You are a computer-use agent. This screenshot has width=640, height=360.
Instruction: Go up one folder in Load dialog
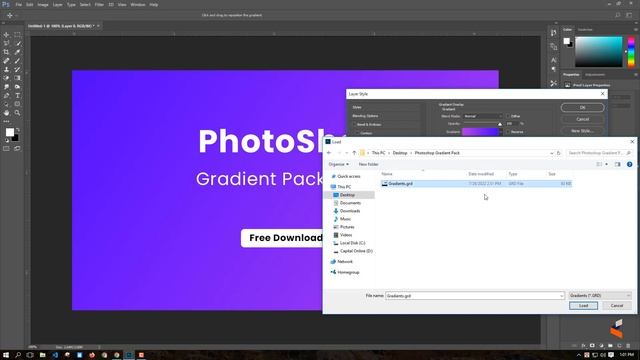(x=354, y=153)
